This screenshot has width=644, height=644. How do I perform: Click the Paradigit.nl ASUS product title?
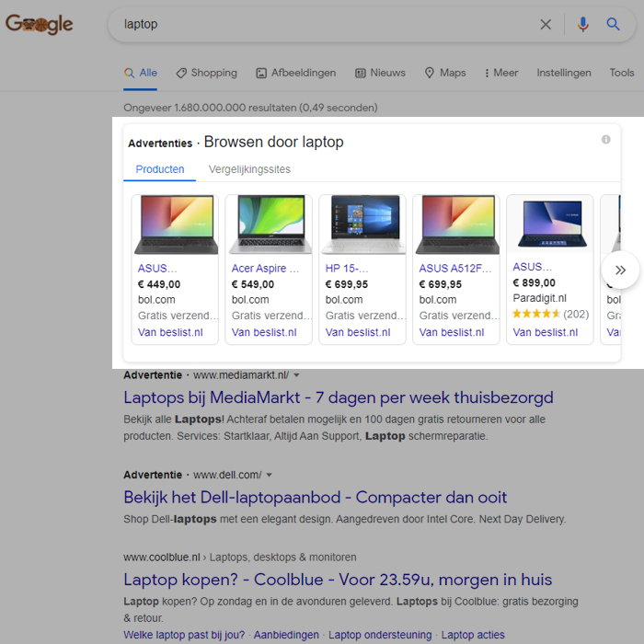(x=533, y=267)
